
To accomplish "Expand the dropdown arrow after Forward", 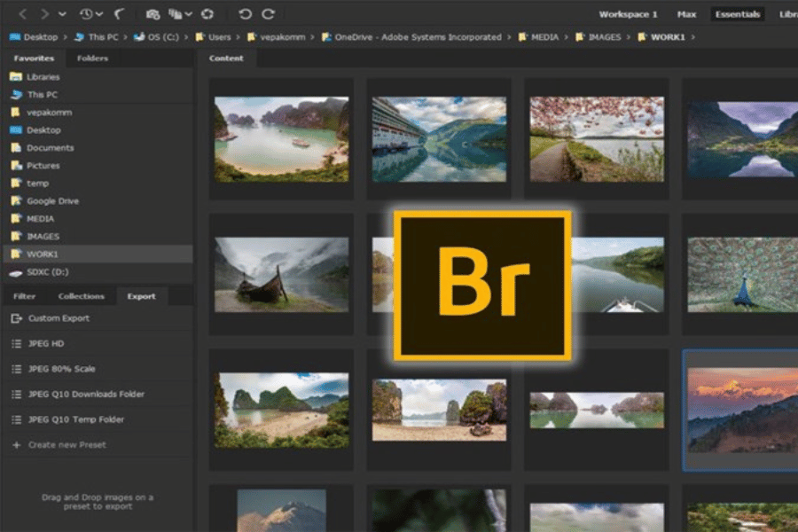I will (x=61, y=14).
